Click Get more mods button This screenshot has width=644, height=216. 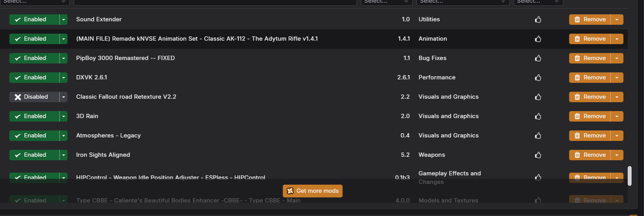pyautogui.click(x=313, y=191)
